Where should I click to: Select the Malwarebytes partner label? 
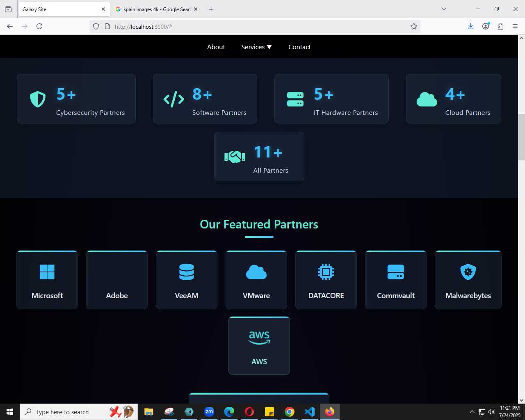point(468,296)
